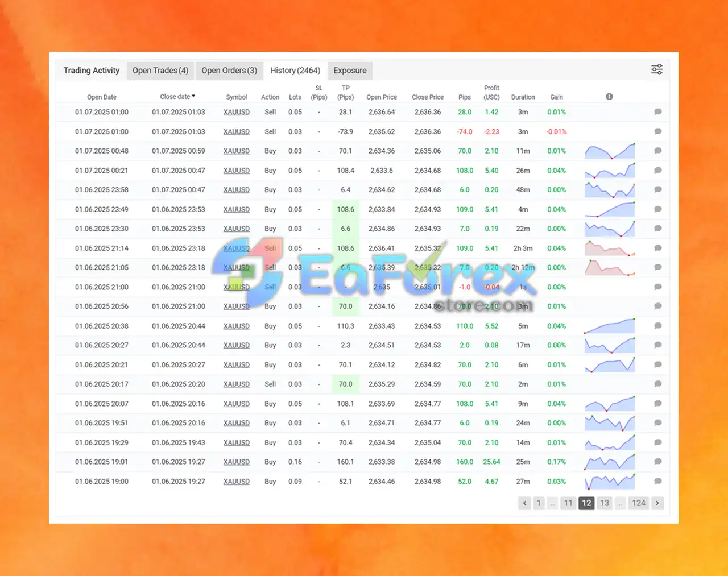Open XAUUSD link for trade opened 01.06.2025 19:01

tap(237, 462)
